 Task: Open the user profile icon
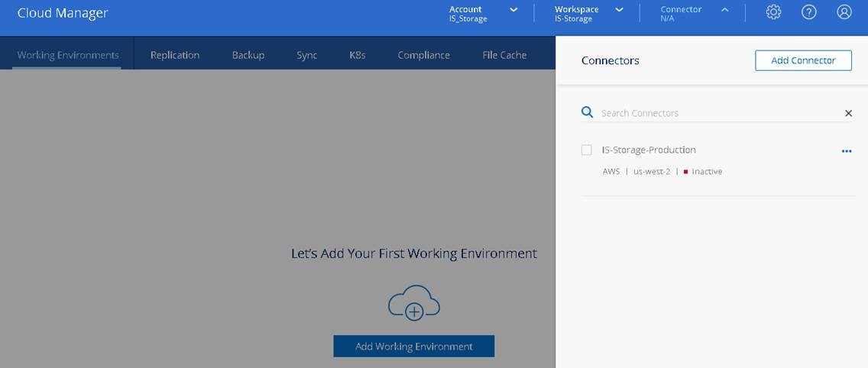coord(844,12)
